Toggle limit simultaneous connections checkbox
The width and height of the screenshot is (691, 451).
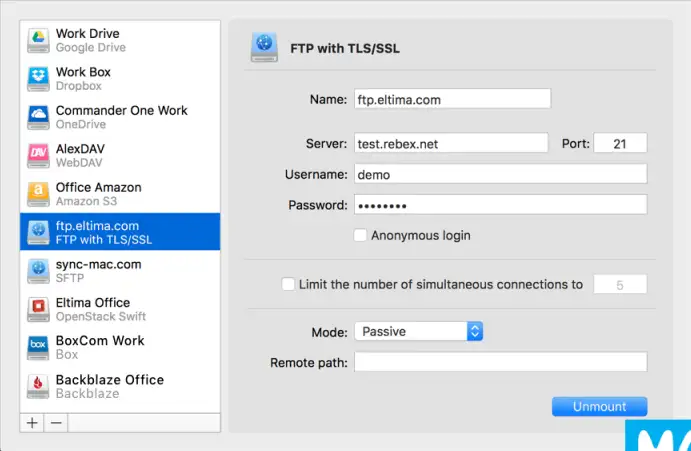point(288,284)
